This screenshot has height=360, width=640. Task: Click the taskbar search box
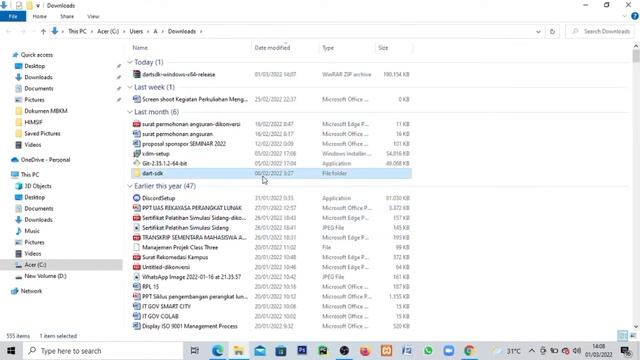[103, 351]
